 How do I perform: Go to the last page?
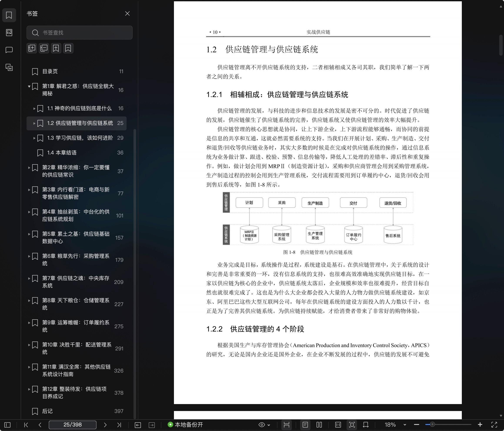[119, 425]
